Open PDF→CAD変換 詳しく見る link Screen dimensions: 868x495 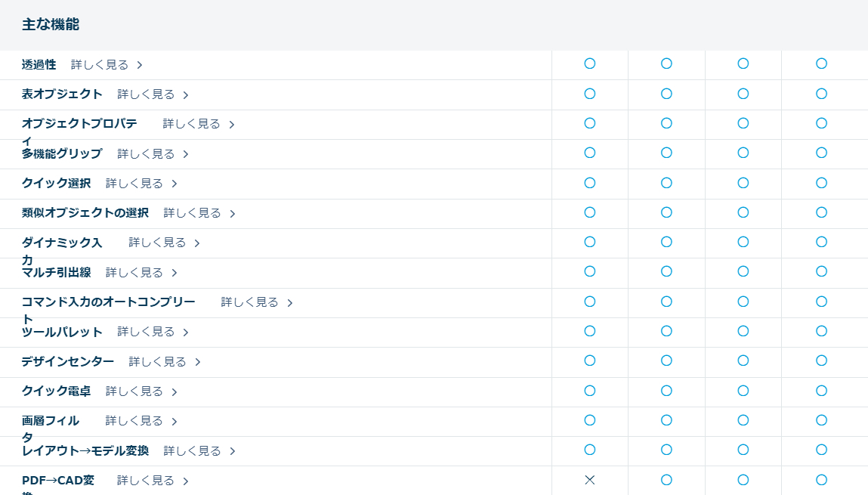point(146,481)
